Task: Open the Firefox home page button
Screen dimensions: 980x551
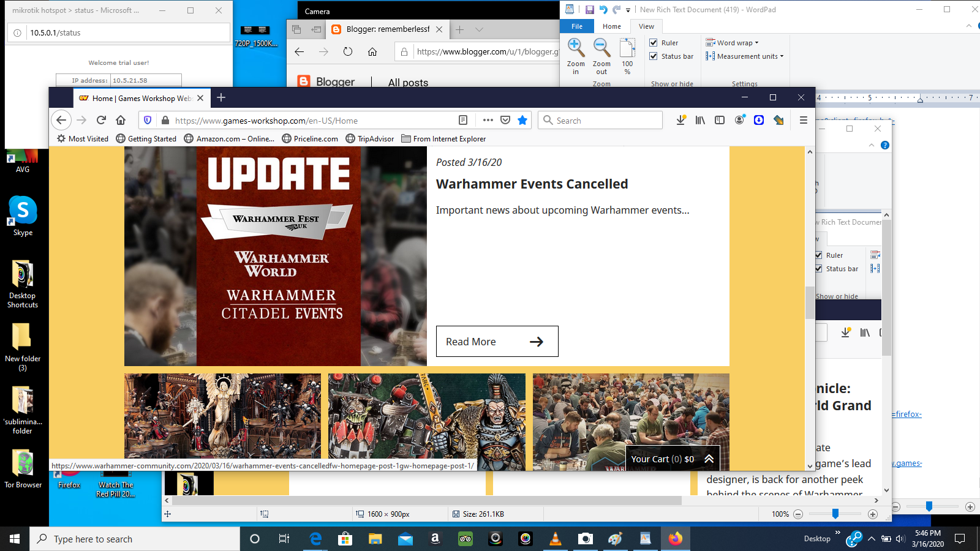Action: click(121, 121)
